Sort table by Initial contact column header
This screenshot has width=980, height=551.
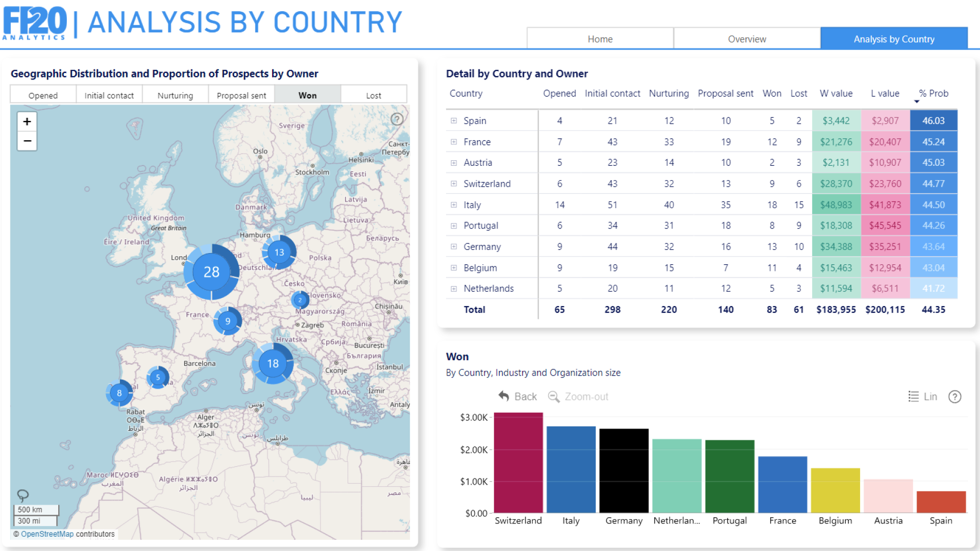tap(612, 93)
